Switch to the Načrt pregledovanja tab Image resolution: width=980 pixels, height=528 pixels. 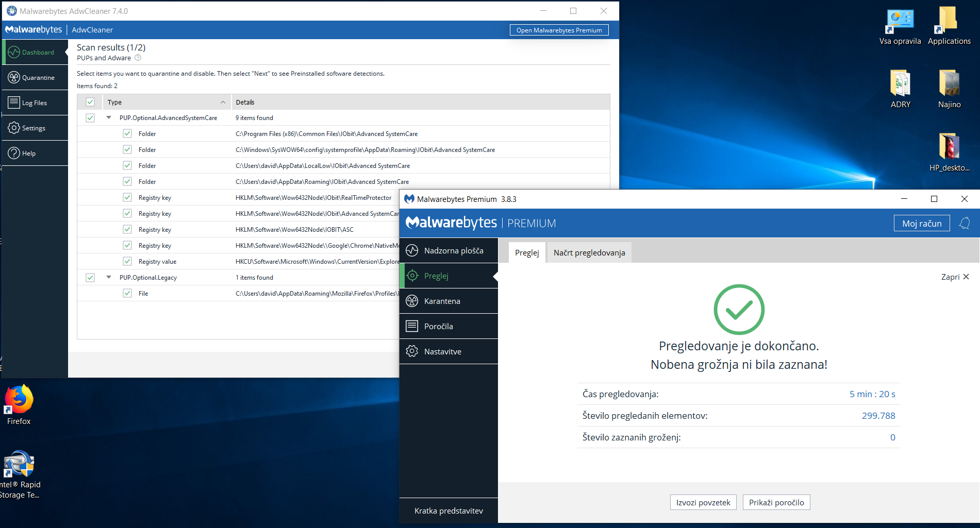588,252
